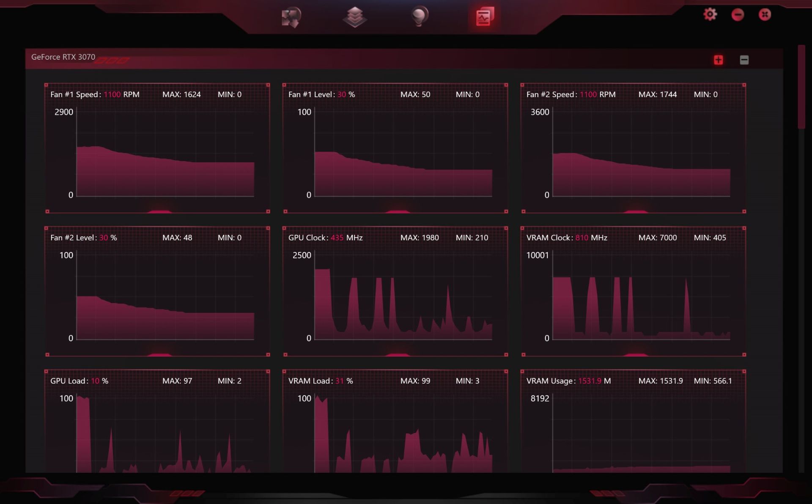Click the Fan #1 Speed 1100 RPM label
Screen dimensions: 812x504
tap(95, 95)
